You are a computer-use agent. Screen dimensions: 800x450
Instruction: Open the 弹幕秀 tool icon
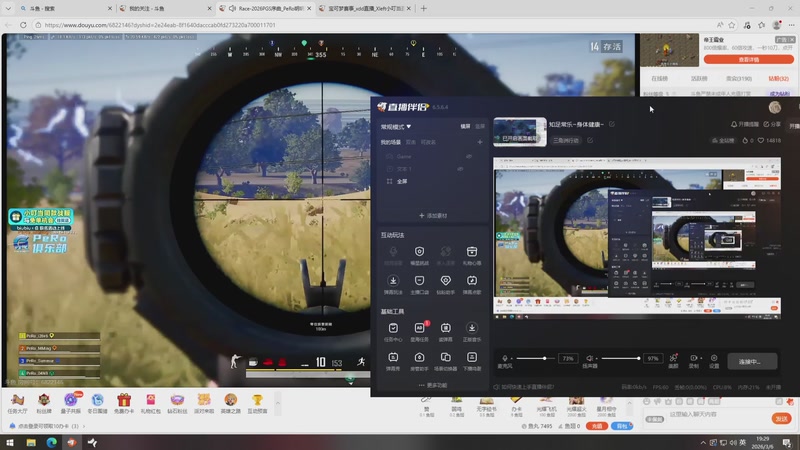click(393, 357)
